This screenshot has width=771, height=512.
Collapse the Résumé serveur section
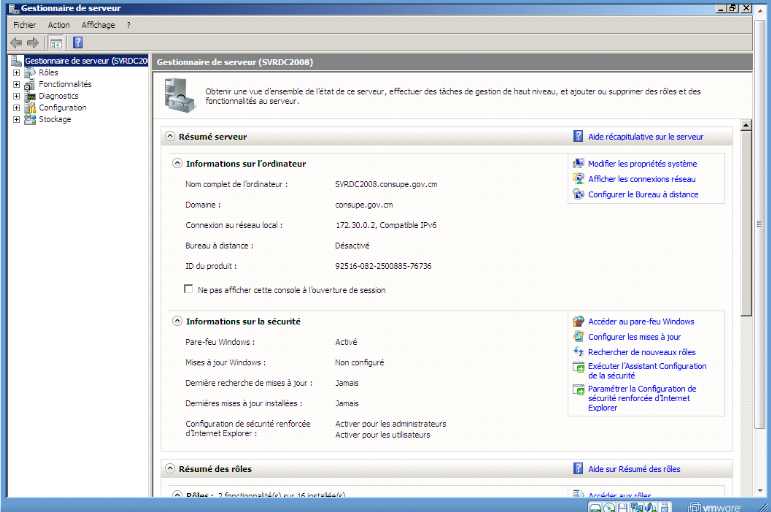coord(169,136)
